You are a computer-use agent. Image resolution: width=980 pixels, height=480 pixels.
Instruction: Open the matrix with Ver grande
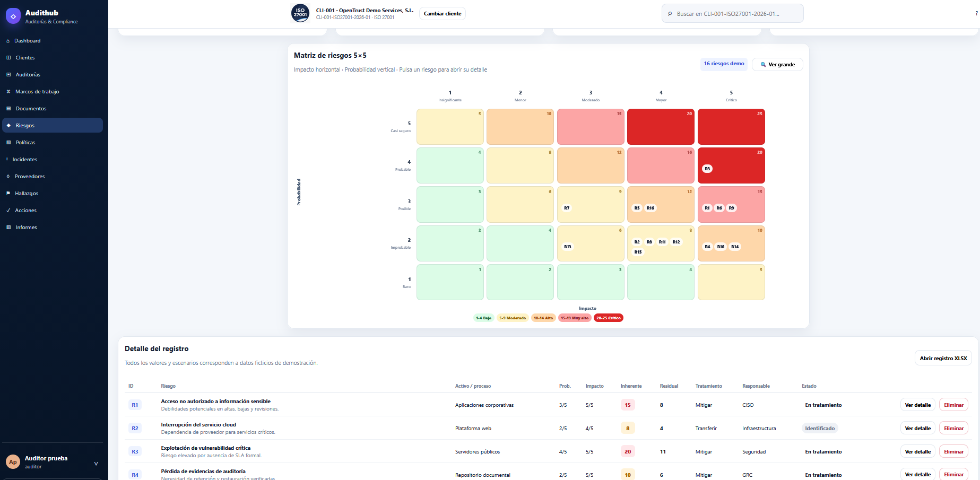click(777, 65)
